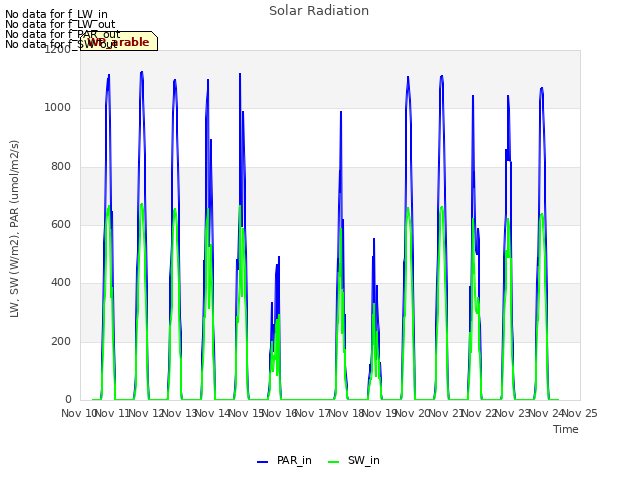
Task: Click the Nov 17 x-axis tick label
Action: [312, 413]
